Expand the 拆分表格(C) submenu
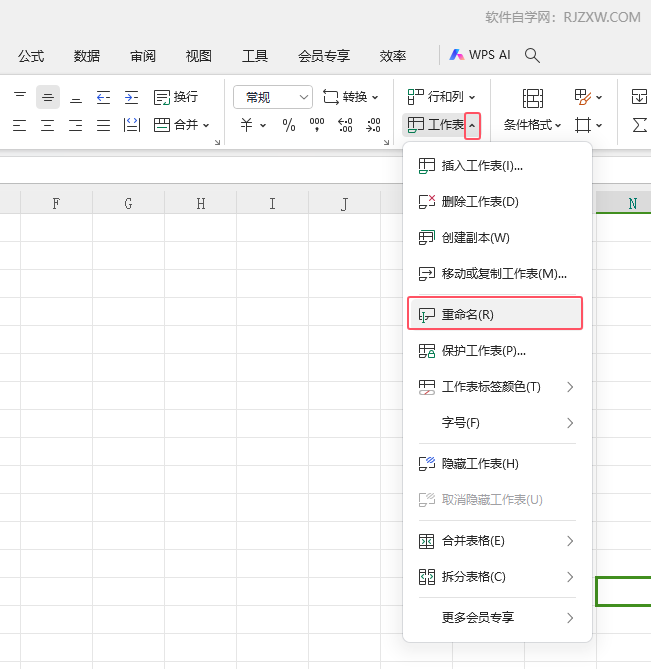This screenshot has height=669, width=651. pos(497,577)
